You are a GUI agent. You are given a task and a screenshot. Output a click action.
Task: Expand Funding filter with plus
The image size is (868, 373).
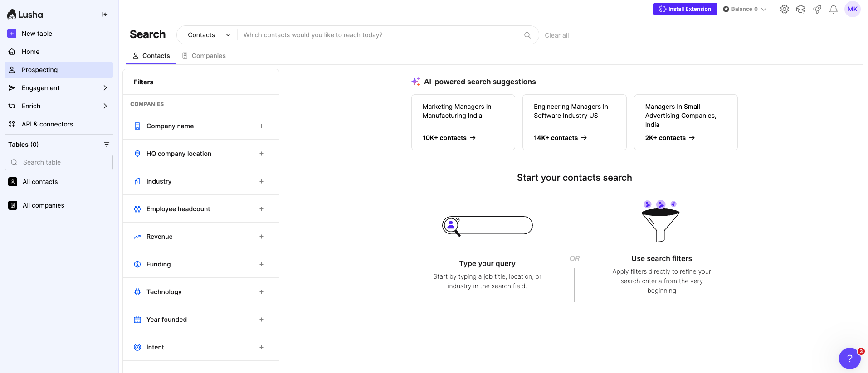[x=262, y=264]
